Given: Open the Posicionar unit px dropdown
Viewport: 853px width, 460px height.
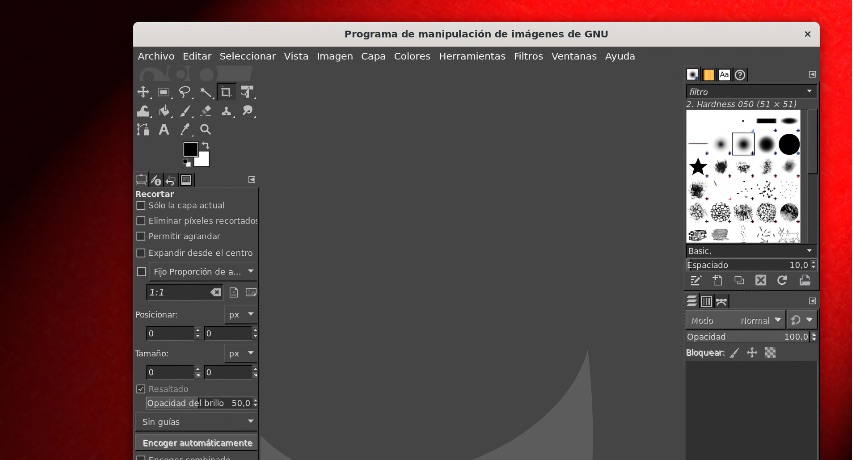Looking at the screenshot, I should click(240, 314).
